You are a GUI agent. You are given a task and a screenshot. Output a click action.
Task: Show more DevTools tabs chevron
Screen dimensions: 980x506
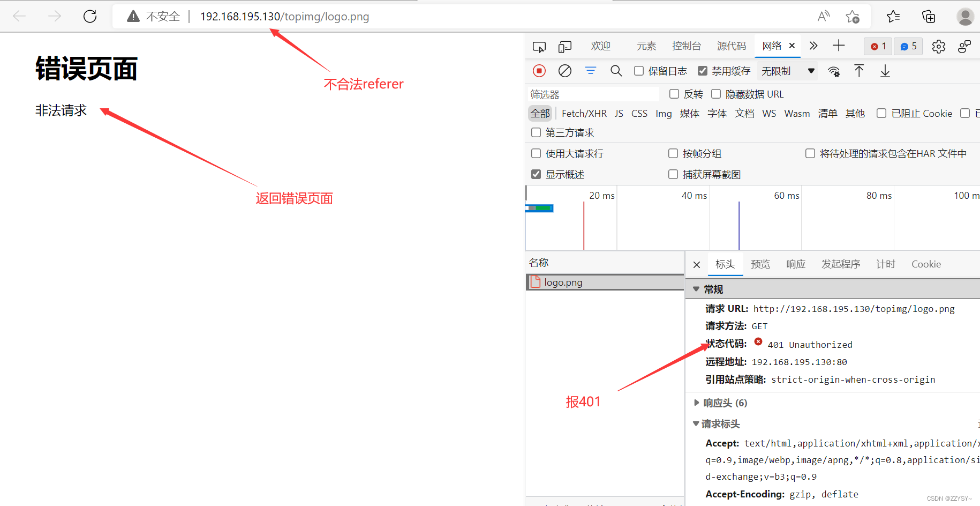coord(813,46)
